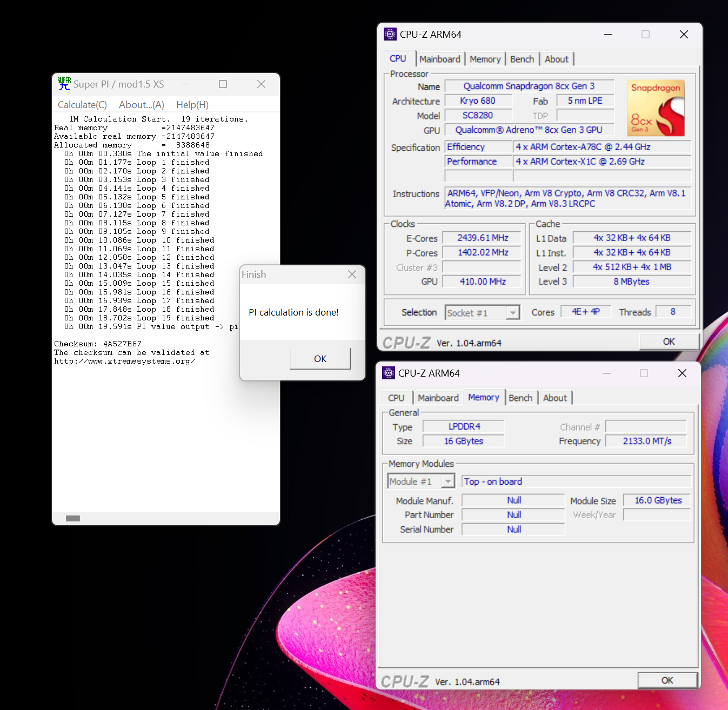Switch to Mainboard tab in upper CPU-Z window
The image size is (728, 710).
tap(440, 59)
